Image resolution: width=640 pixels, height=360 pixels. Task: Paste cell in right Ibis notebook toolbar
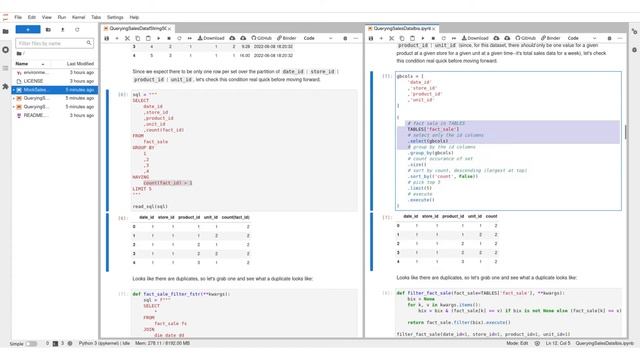pyautogui.click(x=412, y=38)
